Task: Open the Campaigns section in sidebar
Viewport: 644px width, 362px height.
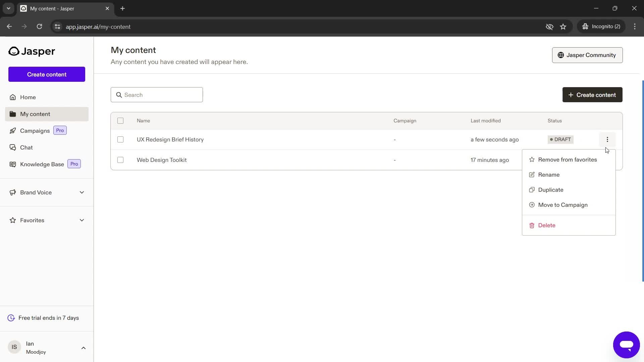Action: (35, 130)
